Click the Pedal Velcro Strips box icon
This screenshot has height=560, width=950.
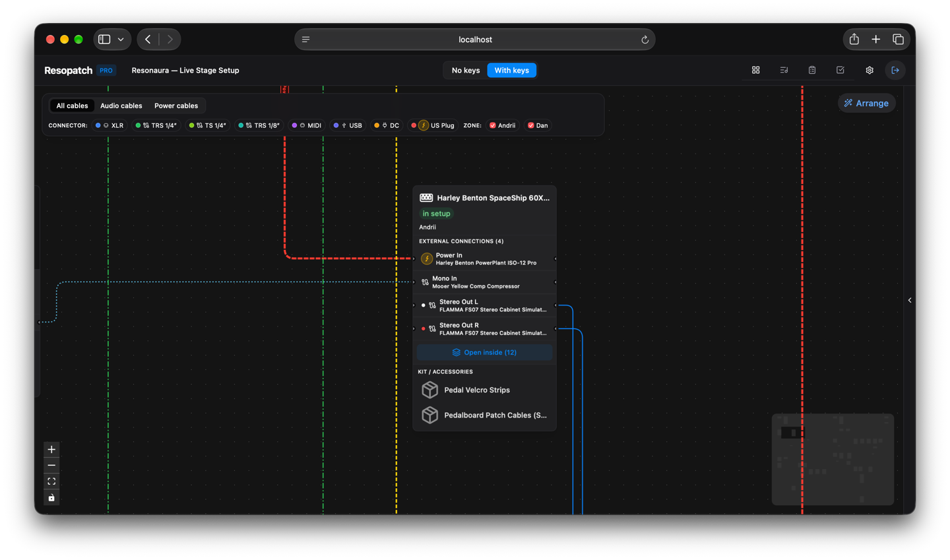[x=430, y=390]
